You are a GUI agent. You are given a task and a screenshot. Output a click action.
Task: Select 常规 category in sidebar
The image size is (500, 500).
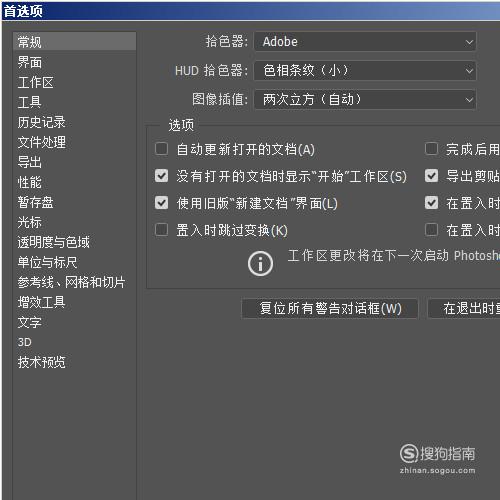click(74, 42)
